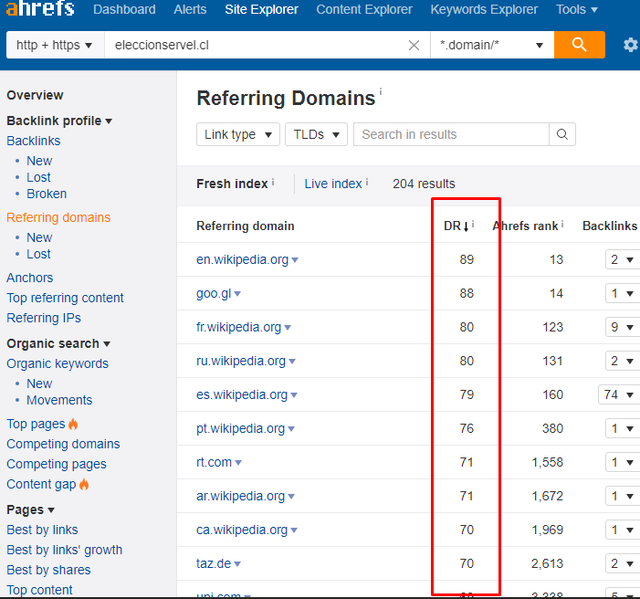Screen dimensions: 640x599
Task: Expand the Tools menu
Action: tap(577, 9)
